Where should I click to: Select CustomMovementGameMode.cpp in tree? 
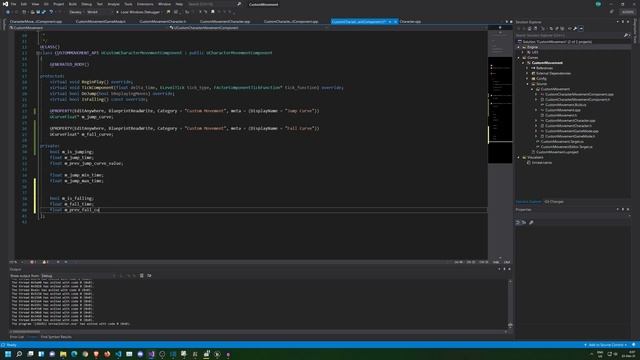572,131
